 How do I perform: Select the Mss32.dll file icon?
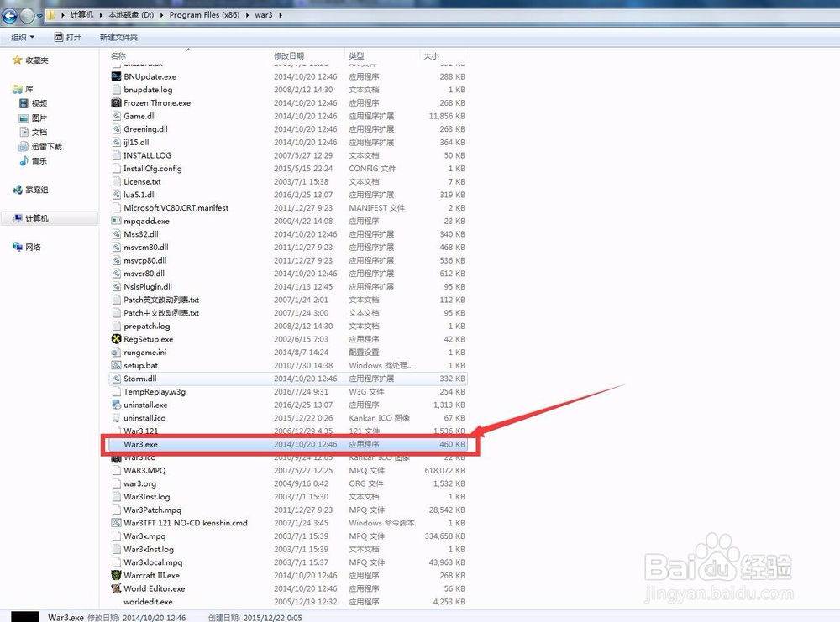tap(116, 234)
